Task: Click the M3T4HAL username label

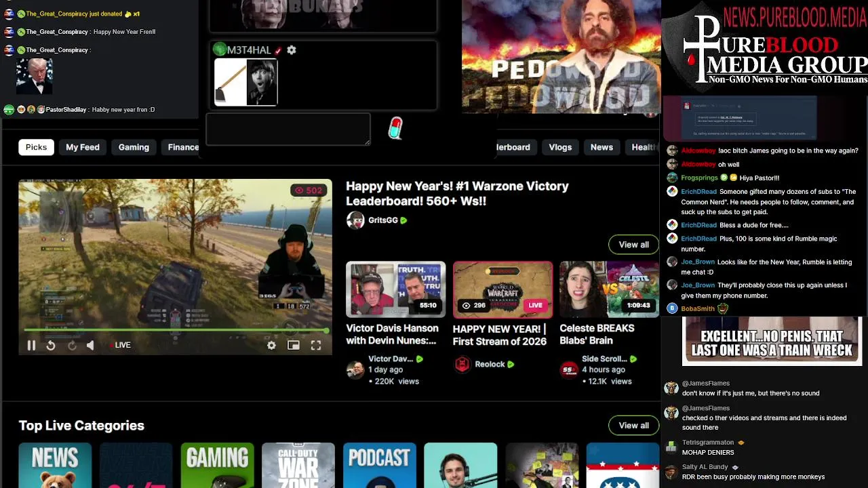Action: click(x=249, y=50)
